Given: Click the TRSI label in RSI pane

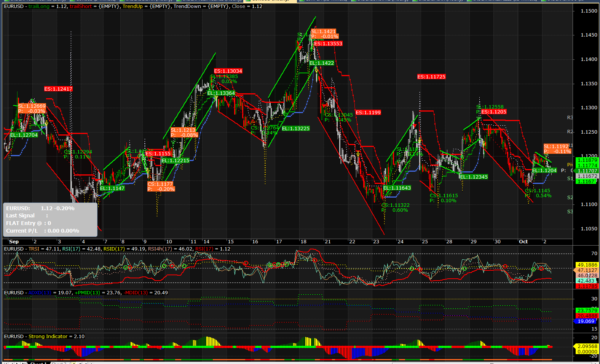Looking at the screenshot, I should click(34, 249).
